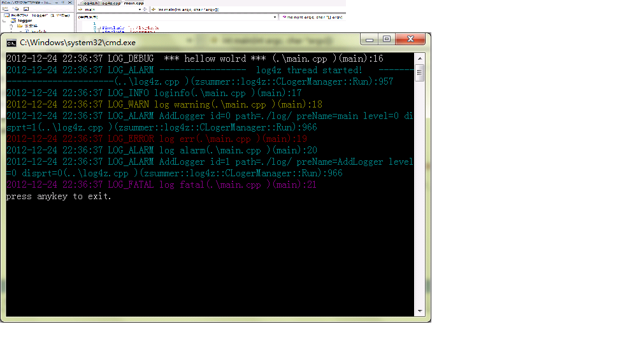Minimize the cmd.exe console window
The height and width of the screenshot is (364, 625).
coord(371,39)
